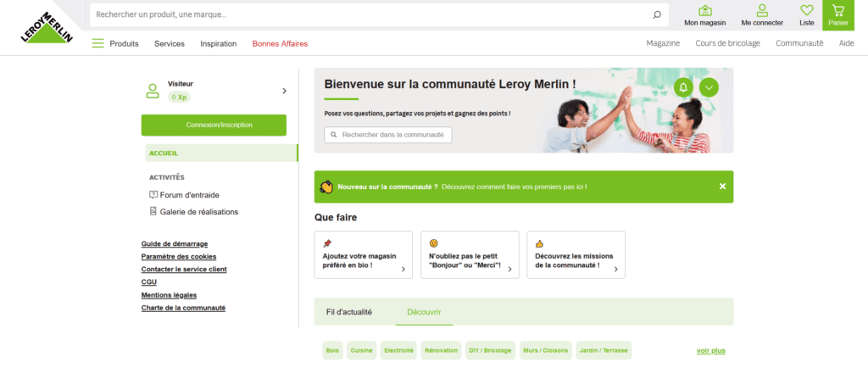
Task: Click the Leroy Merlin logo
Action: point(47,27)
